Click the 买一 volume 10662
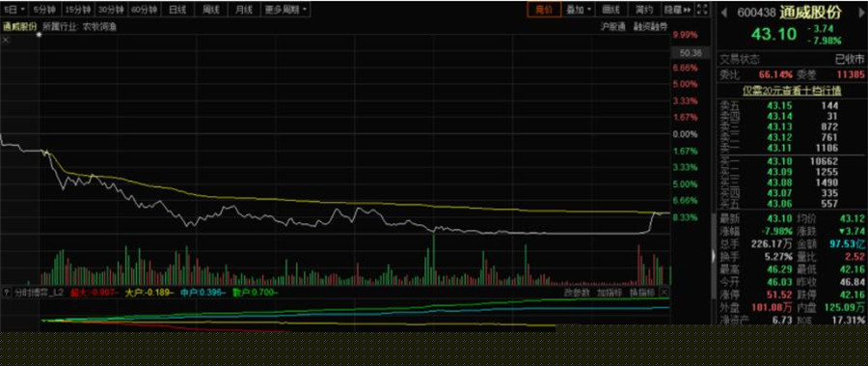Image resolution: width=868 pixels, height=366 pixels. tap(824, 161)
